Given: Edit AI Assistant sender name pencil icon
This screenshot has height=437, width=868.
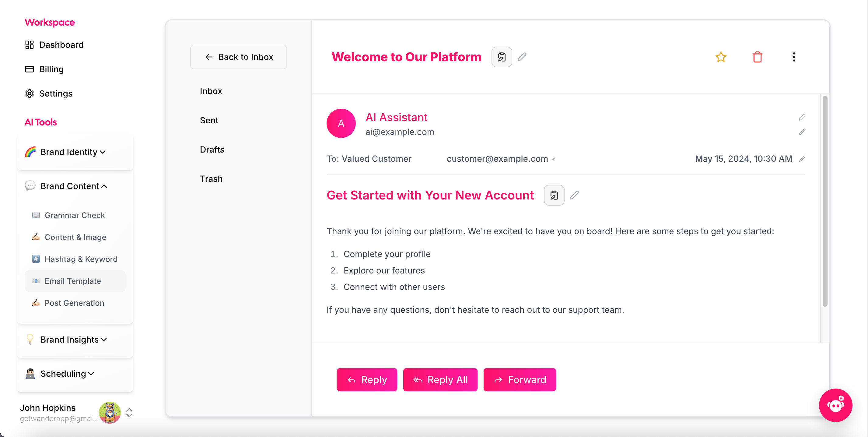Looking at the screenshot, I should tap(802, 117).
